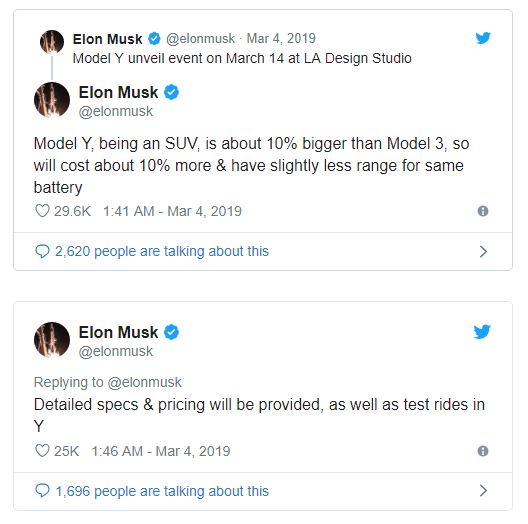Open Elon Musk avatar in first main tweet
The height and width of the screenshot is (524, 528).
52,100
